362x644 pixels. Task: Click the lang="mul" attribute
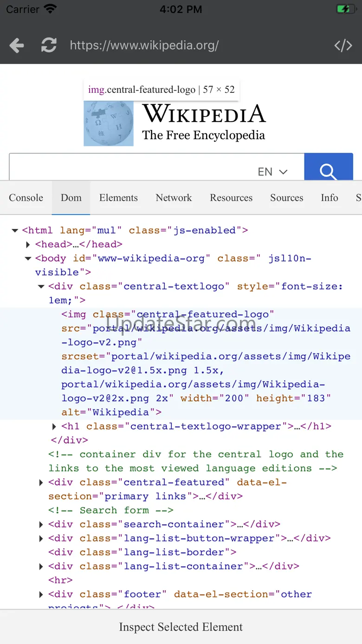tap(90, 230)
